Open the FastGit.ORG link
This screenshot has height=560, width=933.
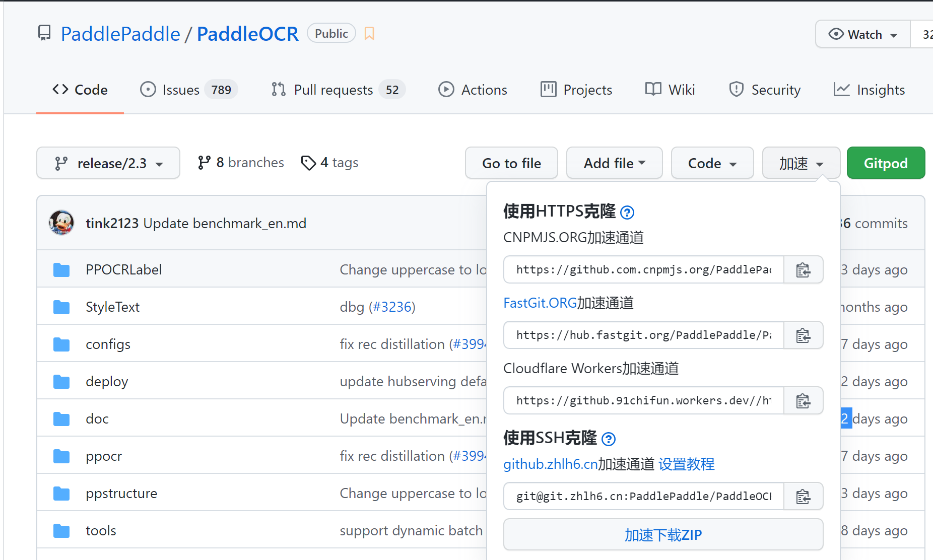[540, 303]
